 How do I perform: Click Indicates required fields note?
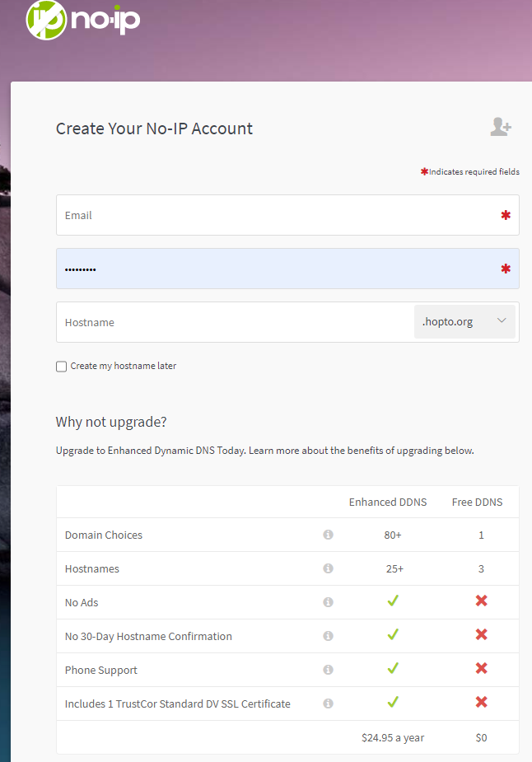[x=469, y=171]
